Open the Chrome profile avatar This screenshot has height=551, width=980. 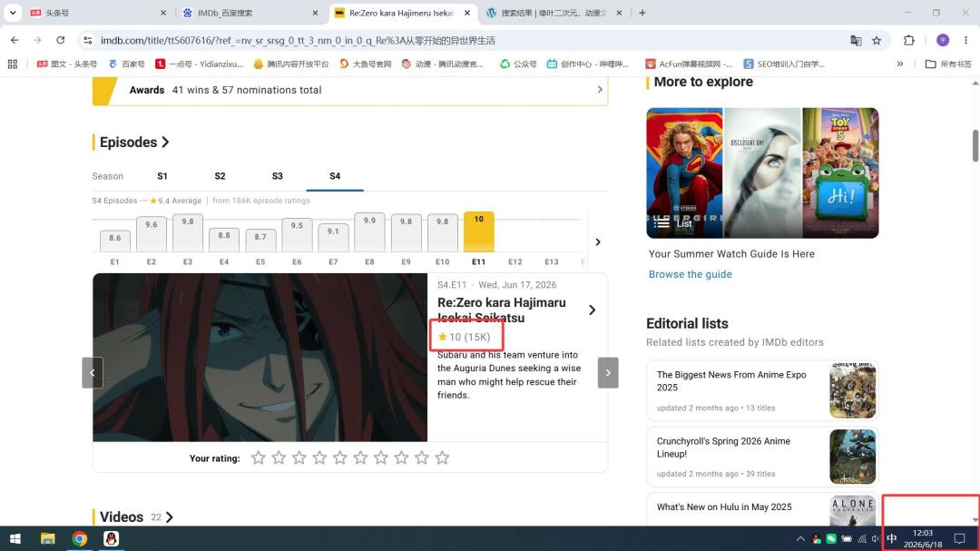click(943, 41)
